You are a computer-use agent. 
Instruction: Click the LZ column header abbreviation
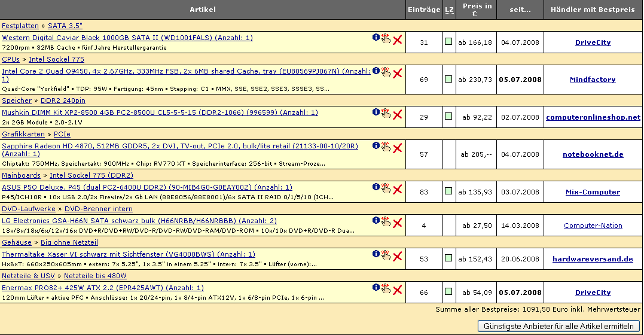tap(449, 10)
